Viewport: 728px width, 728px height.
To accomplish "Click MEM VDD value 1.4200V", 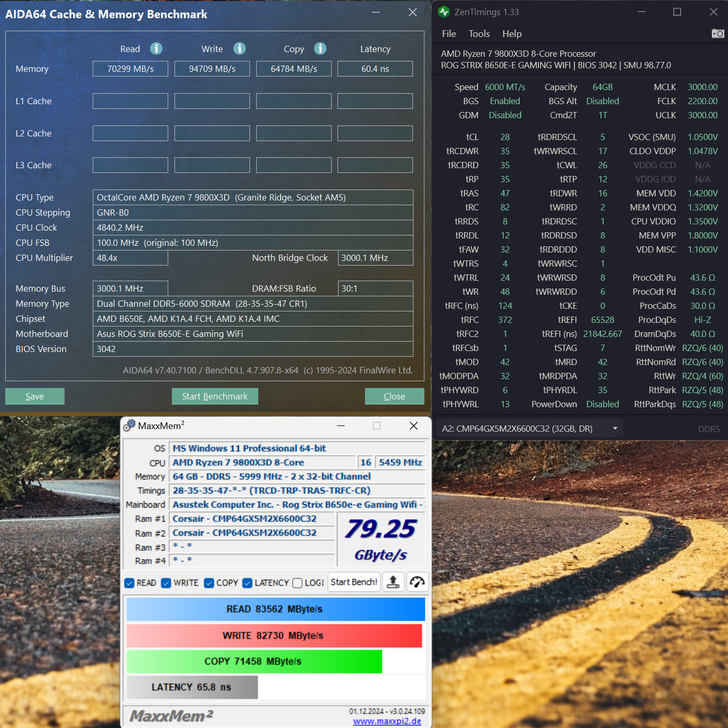I will point(702,193).
